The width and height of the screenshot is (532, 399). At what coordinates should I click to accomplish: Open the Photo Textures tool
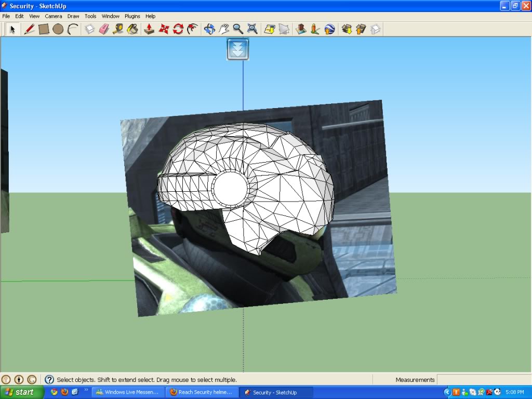[x=315, y=30]
